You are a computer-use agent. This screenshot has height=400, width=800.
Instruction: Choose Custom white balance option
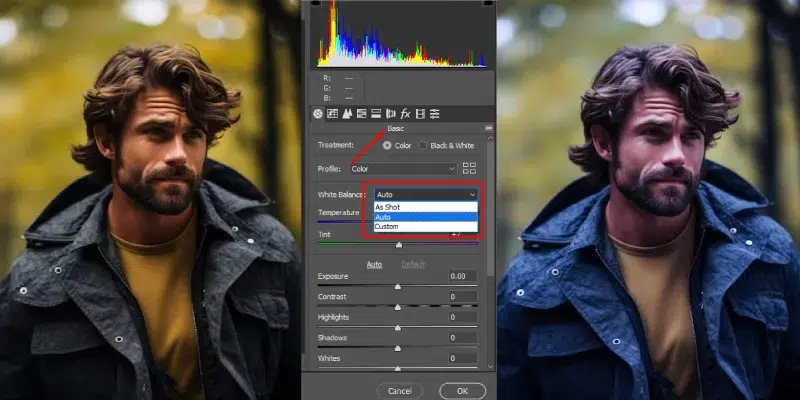tap(426, 227)
